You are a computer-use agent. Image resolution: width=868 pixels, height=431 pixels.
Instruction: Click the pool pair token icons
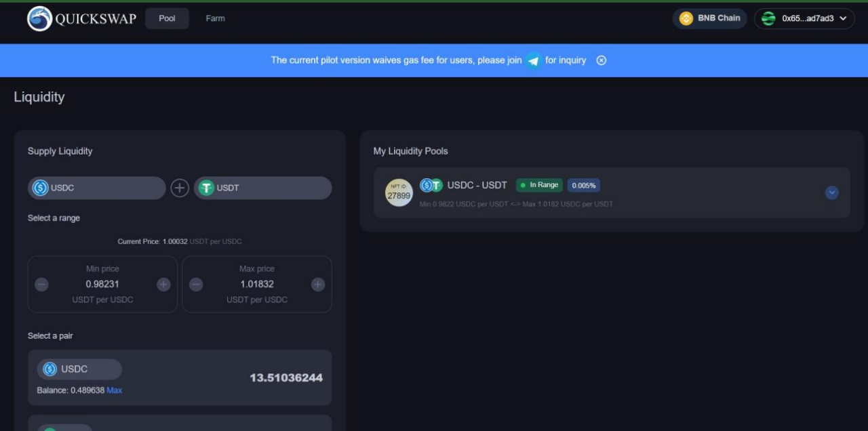[x=431, y=185]
